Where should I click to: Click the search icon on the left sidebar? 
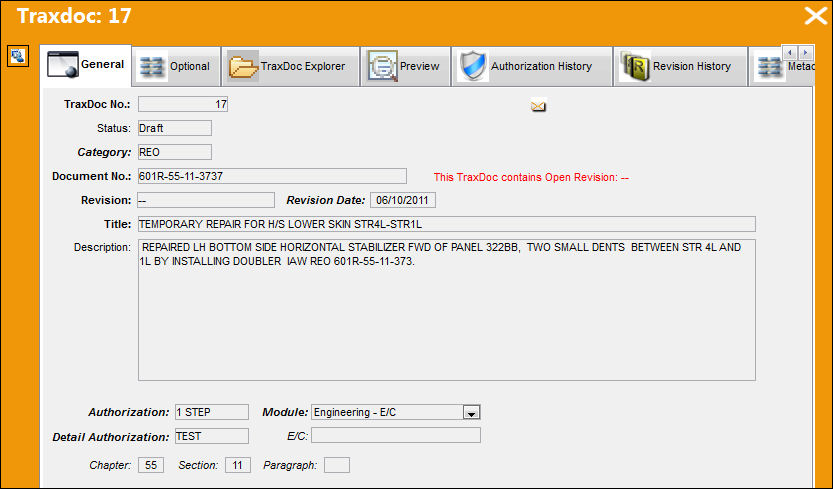pos(18,56)
